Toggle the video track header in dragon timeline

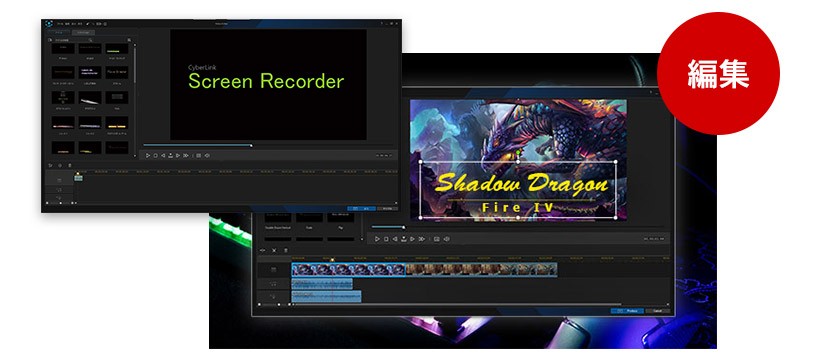pyautogui.click(x=274, y=270)
